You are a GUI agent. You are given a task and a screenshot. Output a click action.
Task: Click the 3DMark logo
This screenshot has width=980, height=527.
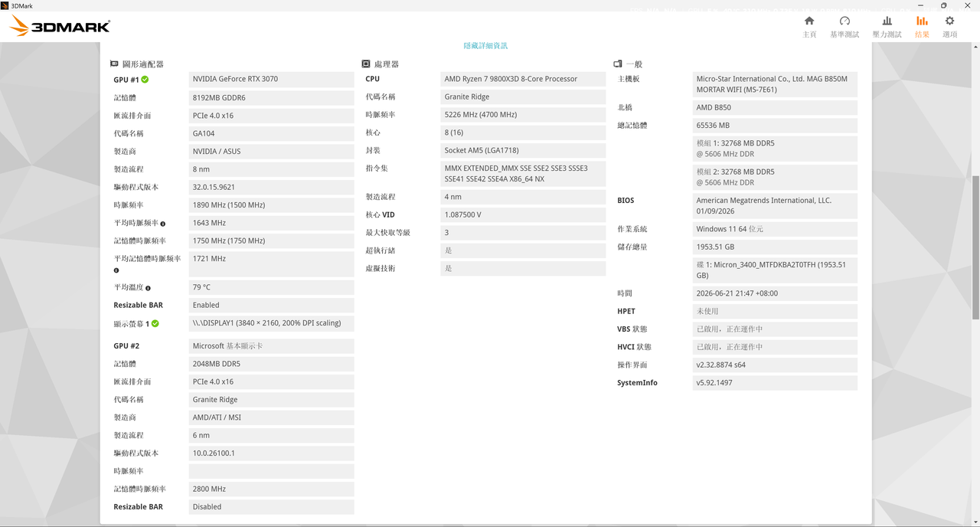coord(60,27)
